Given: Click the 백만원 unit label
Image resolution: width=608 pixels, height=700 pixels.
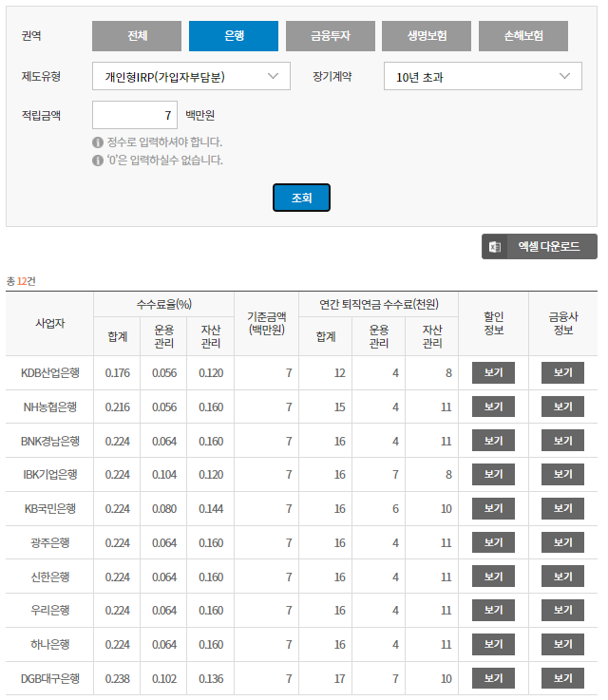Looking at the screenshot, I should 200,115.
